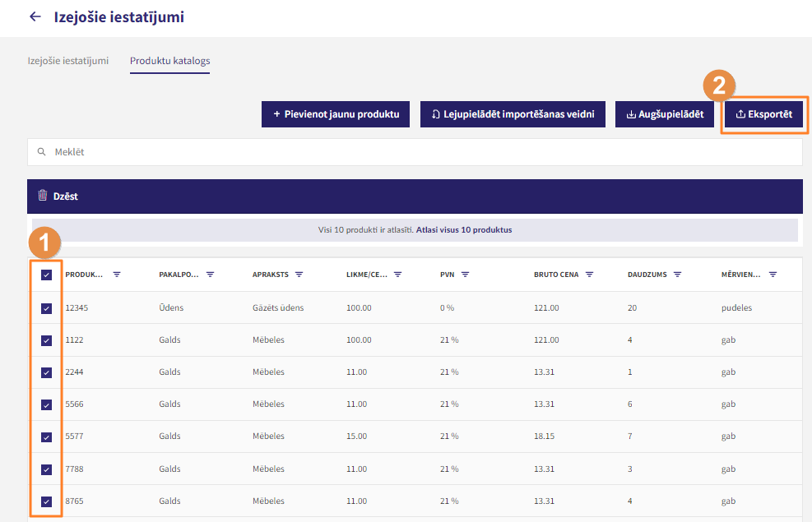812x522 pixels.
Task: Click the BRUTO CENA column header
Action: coord(556,275)
